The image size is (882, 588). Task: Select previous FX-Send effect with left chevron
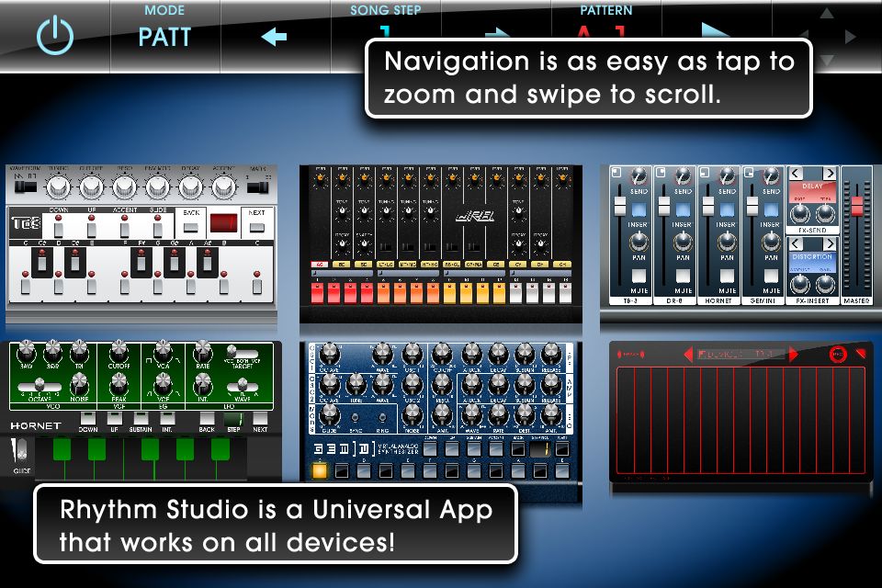[796, 174]
